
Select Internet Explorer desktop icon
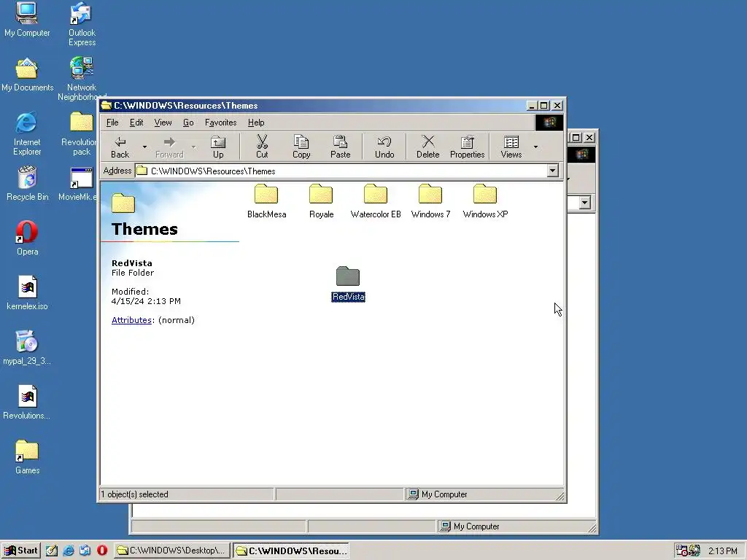(27, 133)
